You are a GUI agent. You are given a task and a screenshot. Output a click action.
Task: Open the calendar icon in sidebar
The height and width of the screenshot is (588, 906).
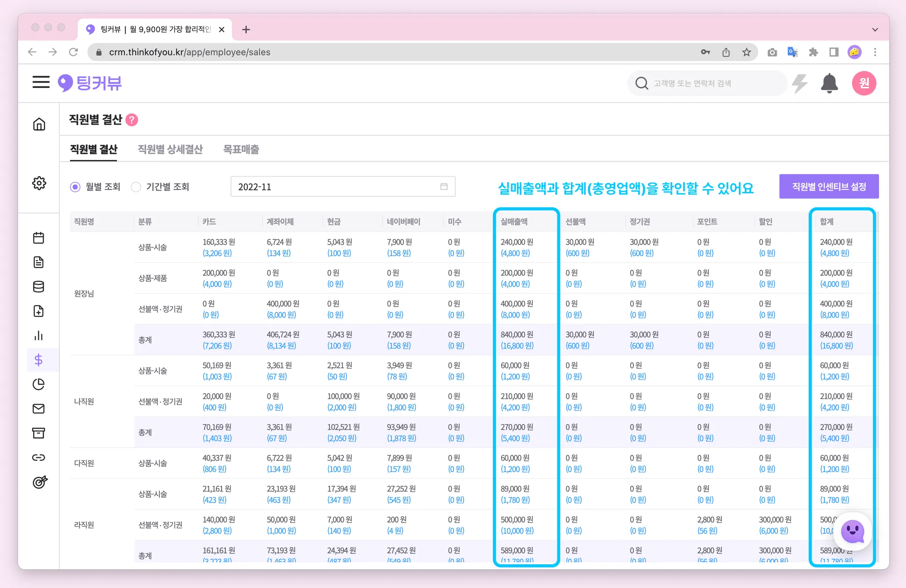pos(38,238)
